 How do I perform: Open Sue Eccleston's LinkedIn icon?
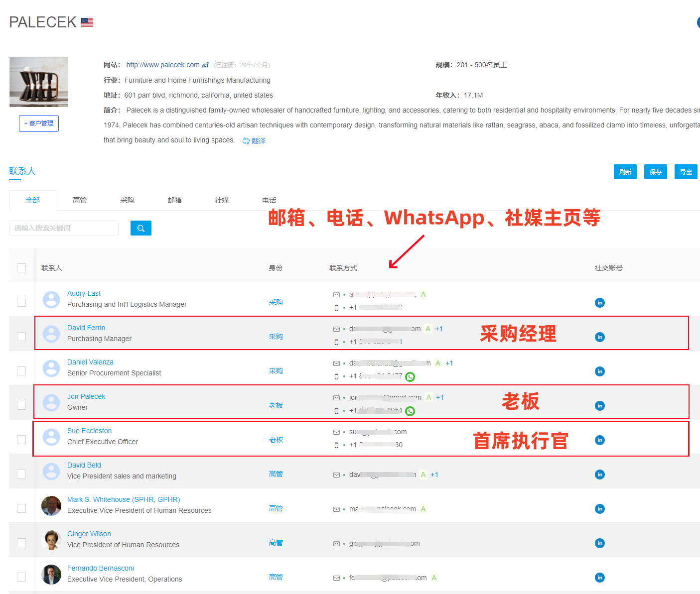(x=599, y=440)
